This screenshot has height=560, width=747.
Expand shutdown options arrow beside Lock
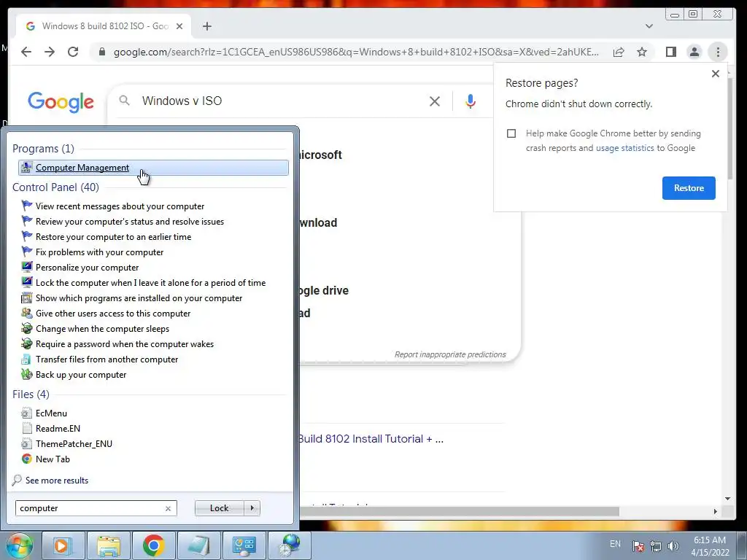click(x=252, y=508)
